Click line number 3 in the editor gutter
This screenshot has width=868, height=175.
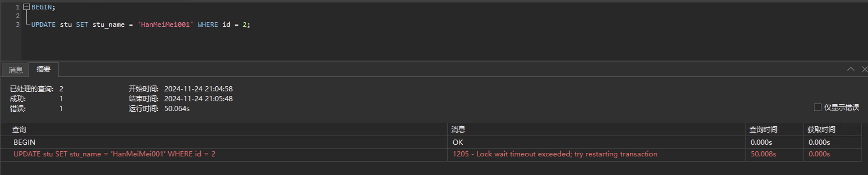[17, 25]
